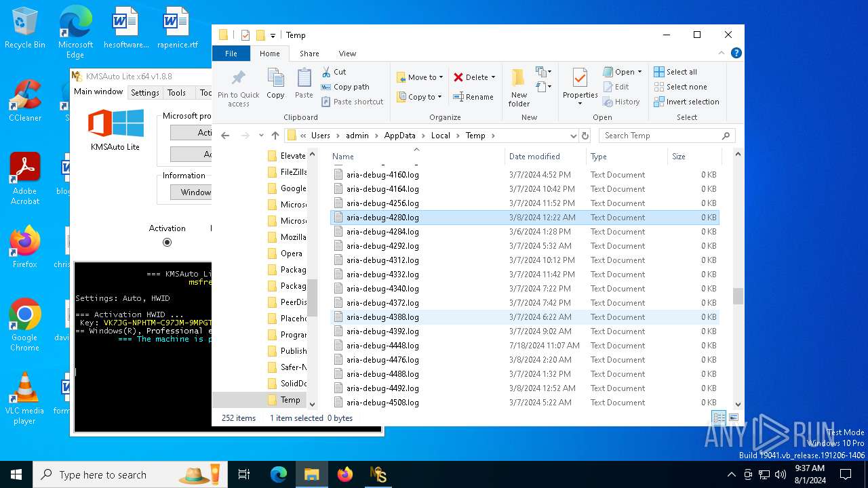868x488 pixels.
Task: Select the Opera folder in tree
Action: 286,253
